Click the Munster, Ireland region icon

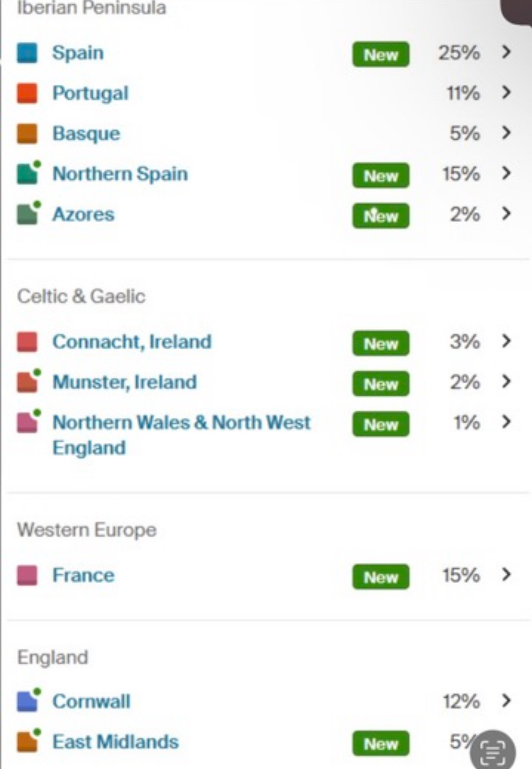[x=27, y=382]
